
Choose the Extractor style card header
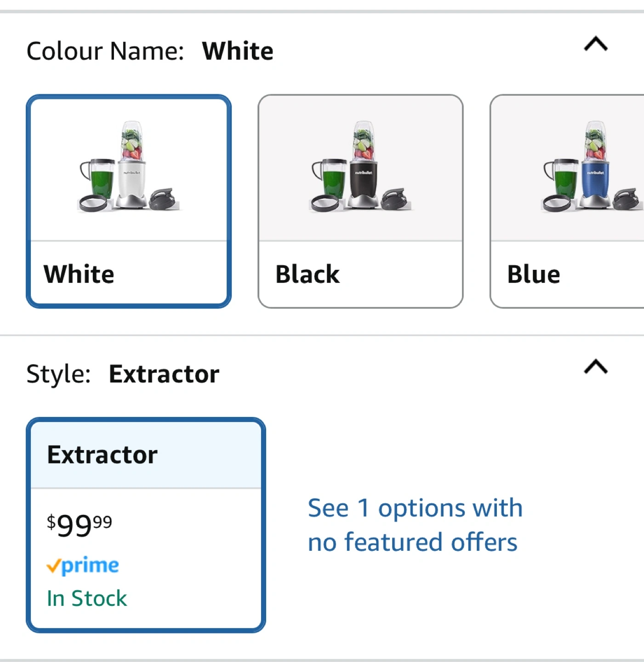[x=146, y=455]
